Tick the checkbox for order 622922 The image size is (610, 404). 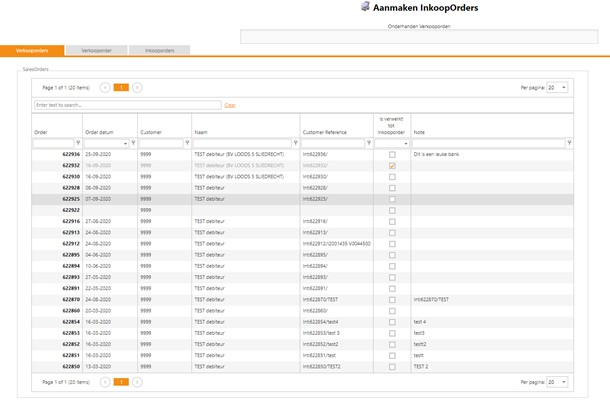(x=392, y=210)
